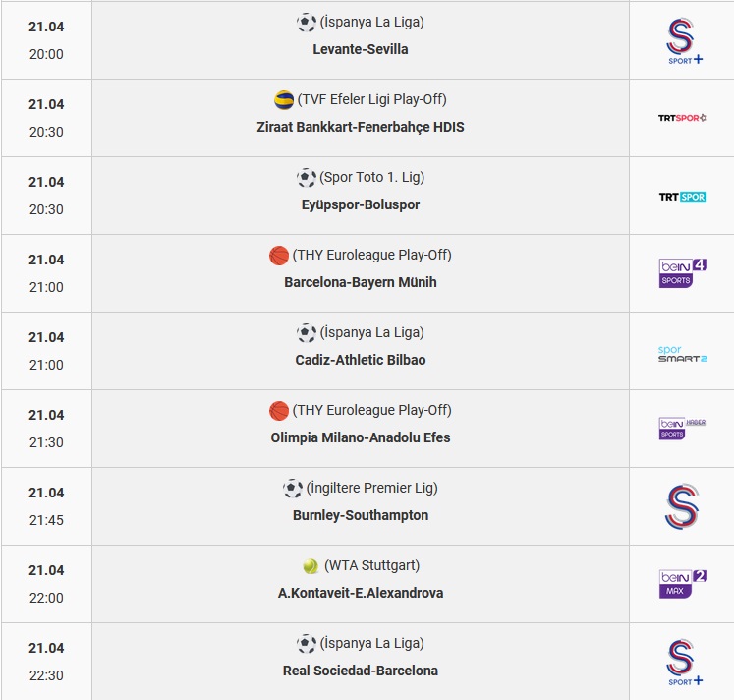This screenshot has width=734, height=700.
Task: Open the S Sport logo for Burnley-Southampton
Action: [x=682, y=506]
